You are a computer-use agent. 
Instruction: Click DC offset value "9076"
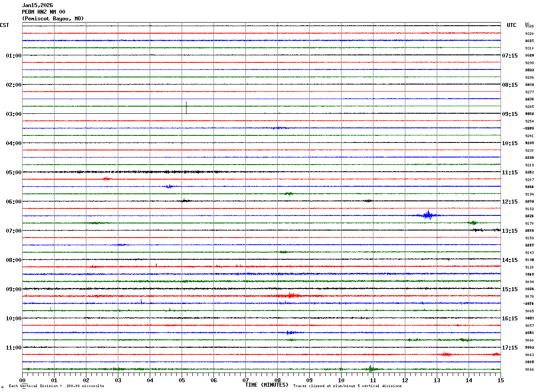[x=529, y=296]
